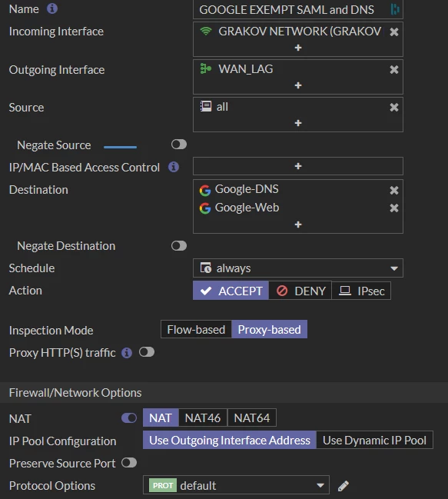Select the ACCEPT action
The width and height of the screenshot is (448, 499).
click(231, 291)
